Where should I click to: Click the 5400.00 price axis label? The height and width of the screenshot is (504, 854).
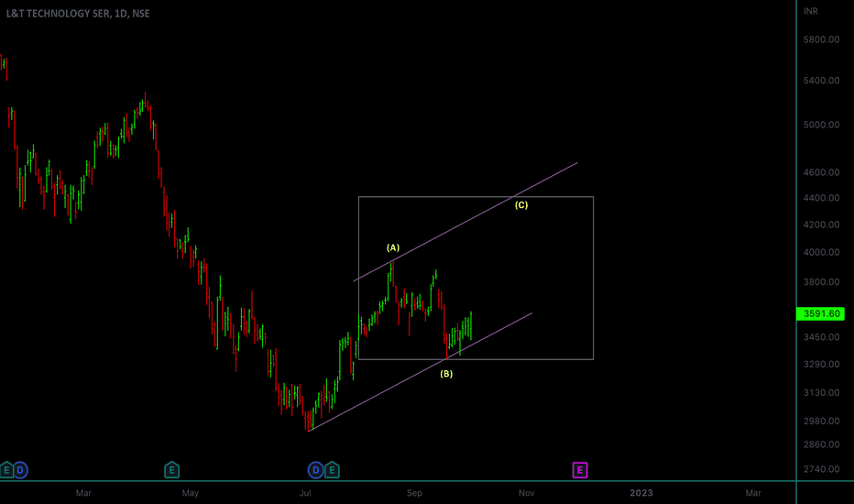(821, 80)
